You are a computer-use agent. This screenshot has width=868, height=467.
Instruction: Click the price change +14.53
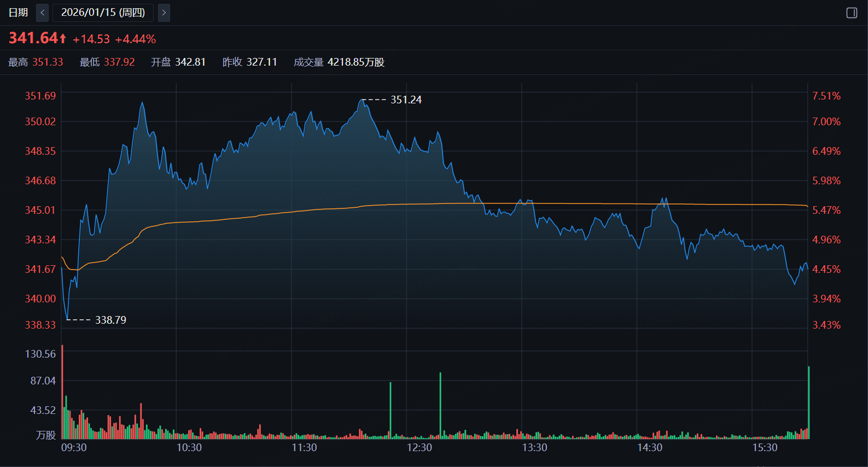click(91, 39)
